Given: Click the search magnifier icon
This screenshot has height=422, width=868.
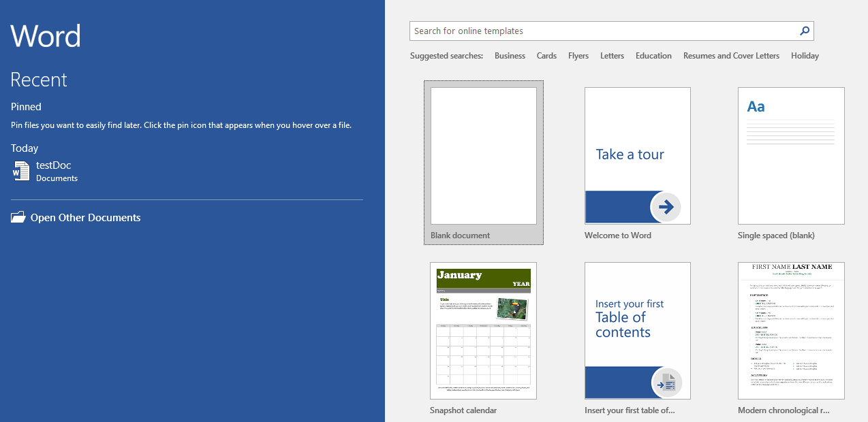Looking at the screenshot, I should click(805, 31).
